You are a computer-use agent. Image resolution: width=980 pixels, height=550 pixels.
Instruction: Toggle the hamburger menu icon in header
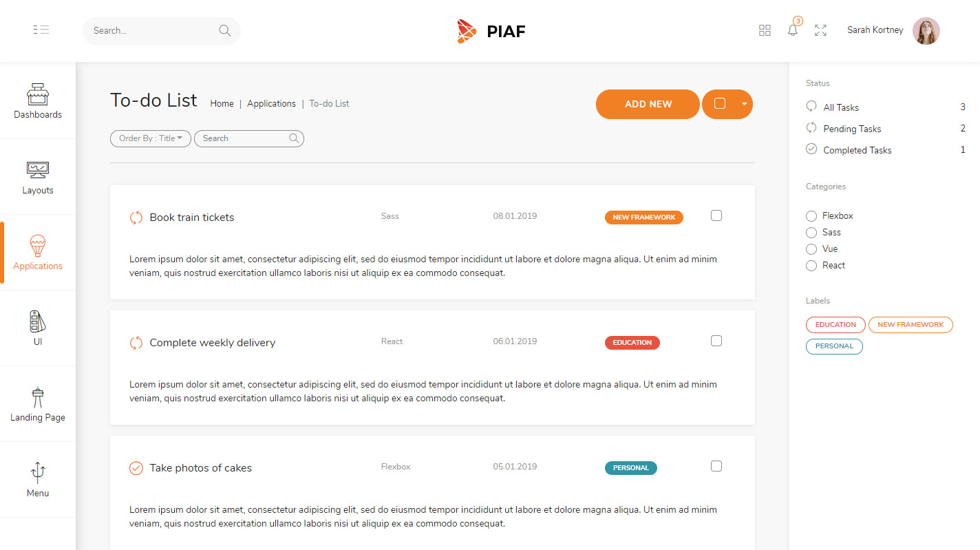[x=41, y=30]
